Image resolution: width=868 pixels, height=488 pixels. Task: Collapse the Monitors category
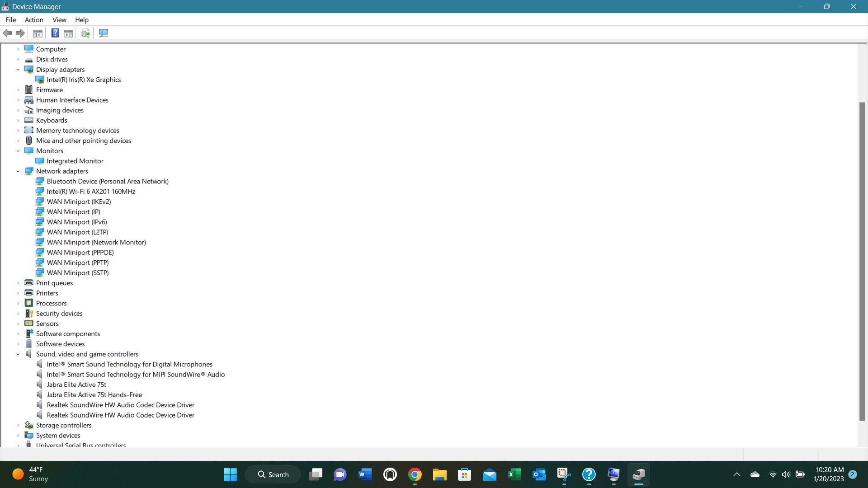(18, 151)
